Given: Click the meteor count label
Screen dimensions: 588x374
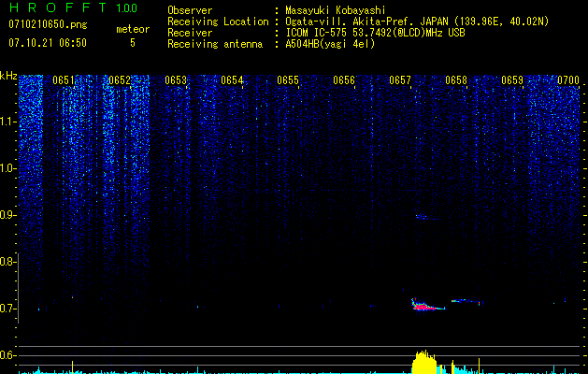Looking at the screenshot, I should pos(133,29).
